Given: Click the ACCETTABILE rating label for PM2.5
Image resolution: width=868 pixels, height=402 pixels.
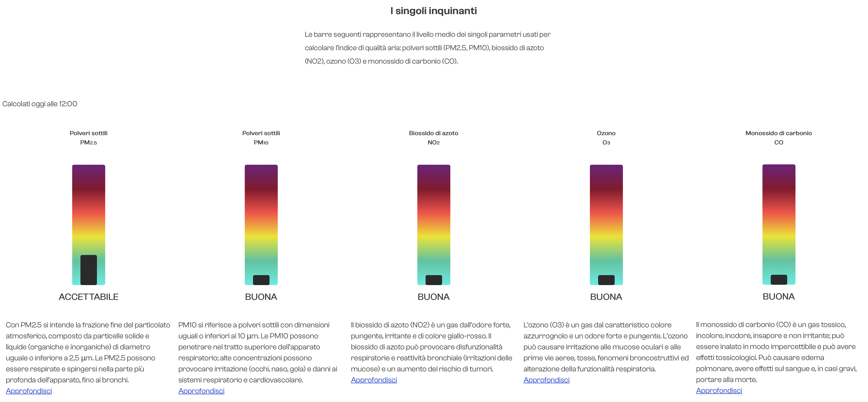Looking at the screenshot, I should 88,297.
